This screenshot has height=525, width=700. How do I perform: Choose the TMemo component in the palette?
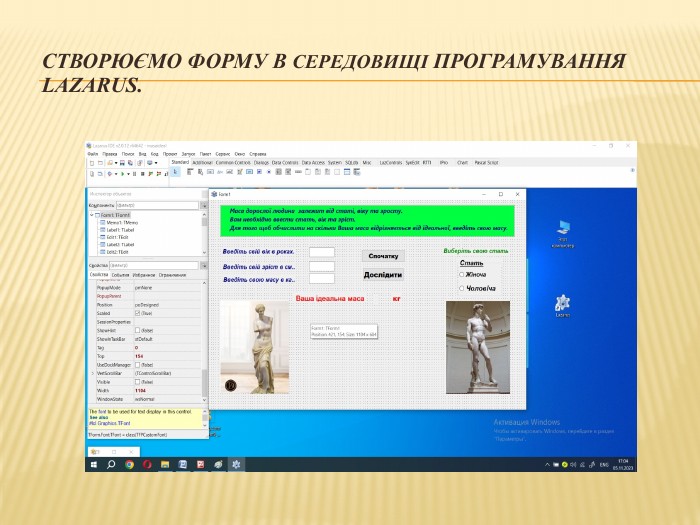pyautogui.click(x=240, y=172)
